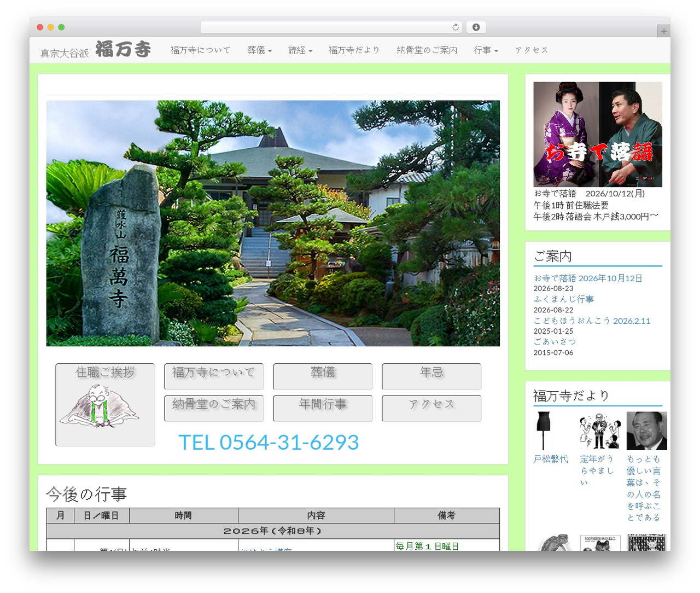
Task: Open the browser downloads button
Action: [x=476, y=27]
